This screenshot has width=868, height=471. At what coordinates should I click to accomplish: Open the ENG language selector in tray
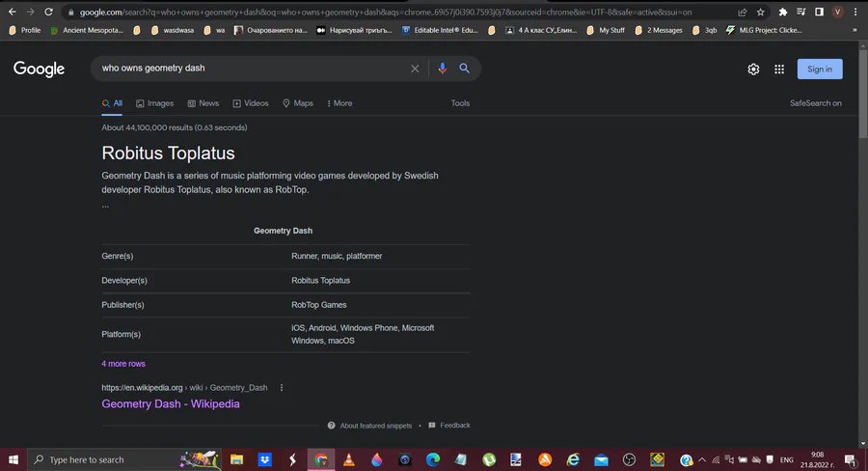point(786,459)
